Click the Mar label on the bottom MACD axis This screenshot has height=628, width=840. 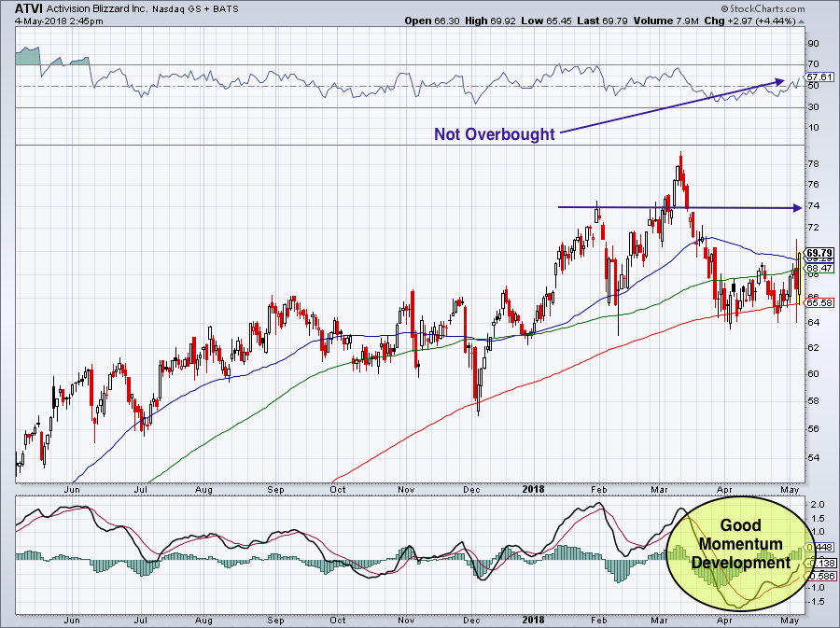point(659,621)
